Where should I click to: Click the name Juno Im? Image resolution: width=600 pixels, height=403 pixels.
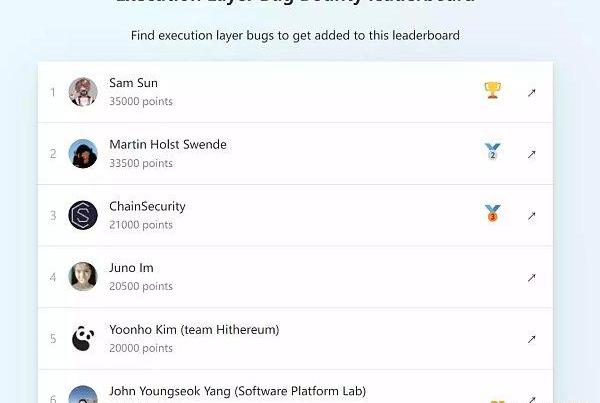(x=131, y=268)
